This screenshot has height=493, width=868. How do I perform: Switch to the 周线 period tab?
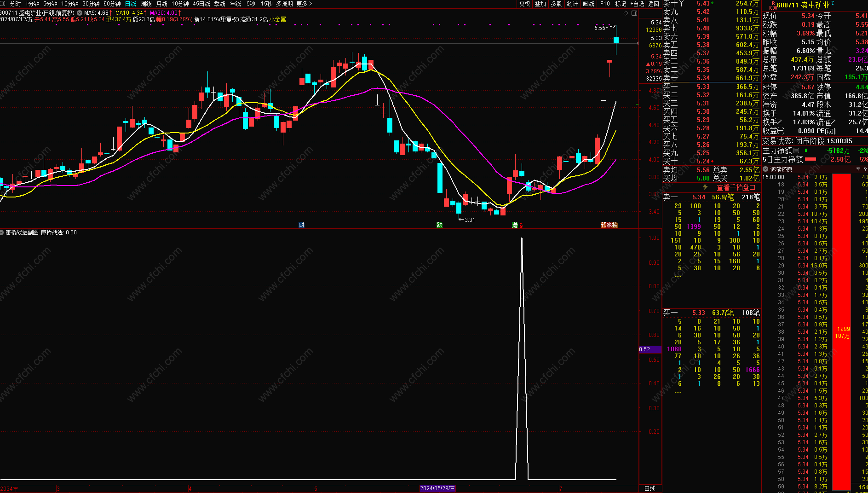point(146,4)
